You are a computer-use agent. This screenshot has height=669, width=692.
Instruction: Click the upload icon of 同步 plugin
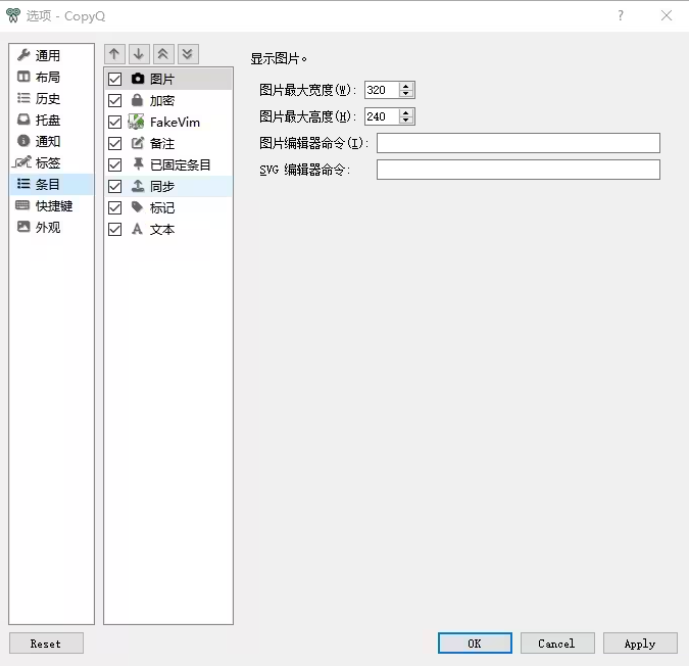[138, 186]
